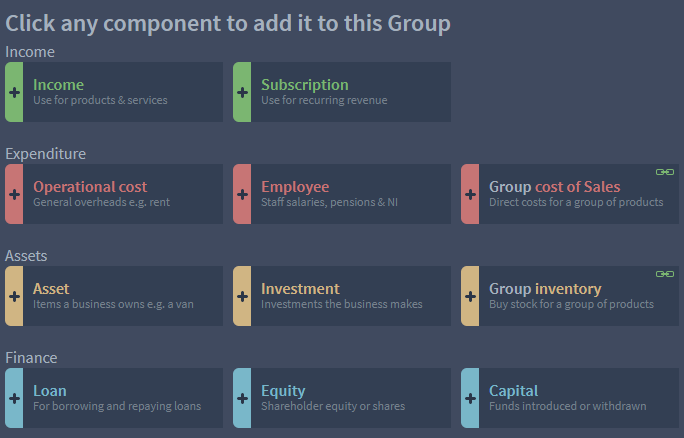Click the blue plus for Loan
Image resolution: width=684 pixels, height=438 pixels.
click(x=14, y=398)
